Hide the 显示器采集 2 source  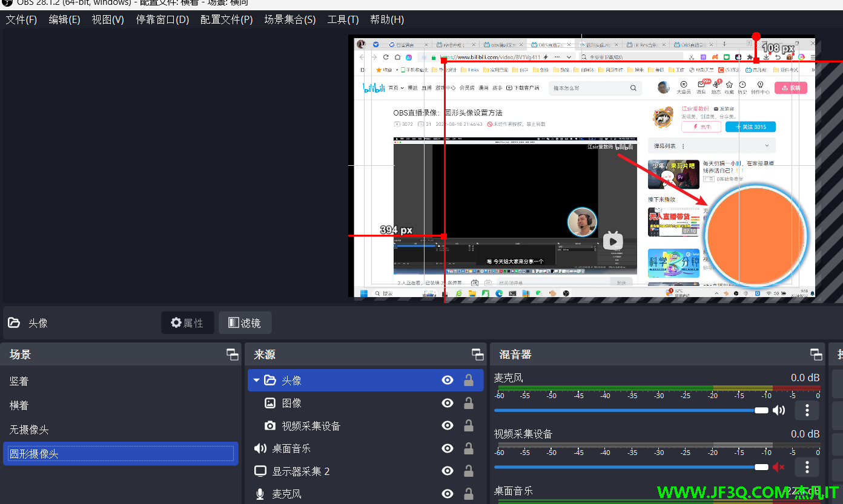(x=448, y=471)
